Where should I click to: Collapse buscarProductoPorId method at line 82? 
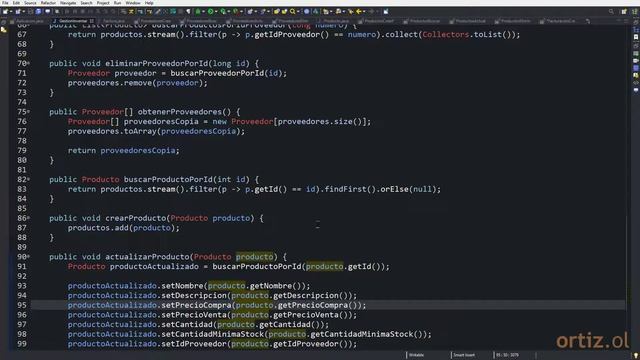point(29,180)
